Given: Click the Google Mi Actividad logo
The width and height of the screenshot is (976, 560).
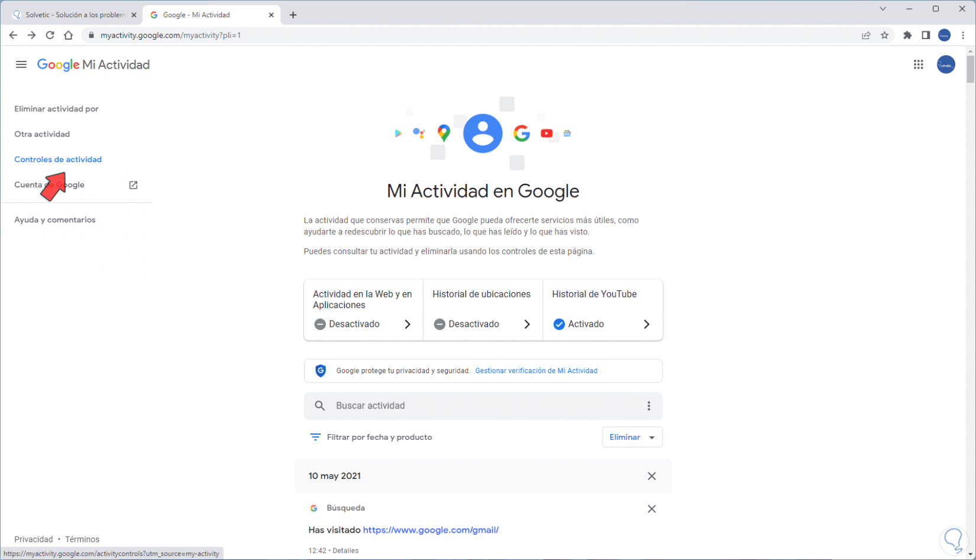Looking at the screenshot, I should coord(93,64).
